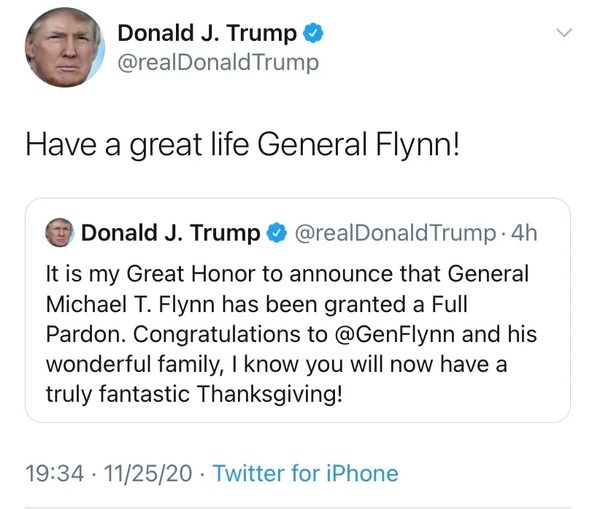This screenshot has height=509, width=600.
Task: Click the verified badge inside the quoted tweet
Action: [x=276, y=234]
